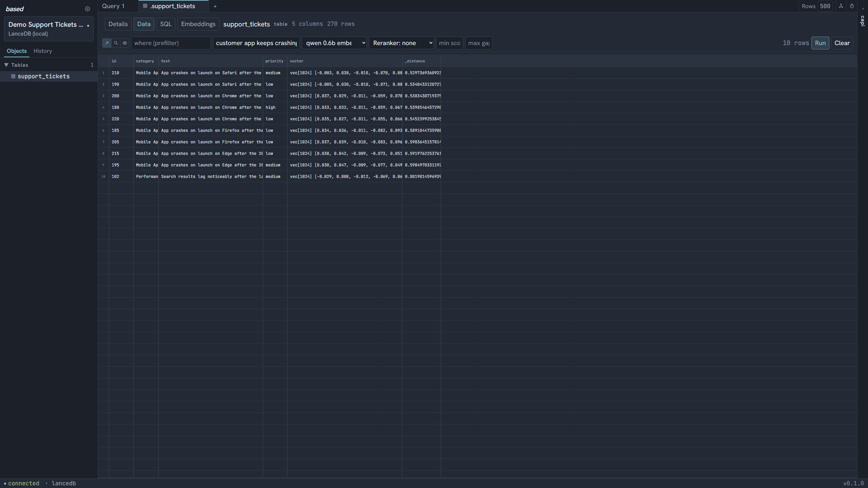Select the hybrid search overlapping-circles mode

click(125, 43)
